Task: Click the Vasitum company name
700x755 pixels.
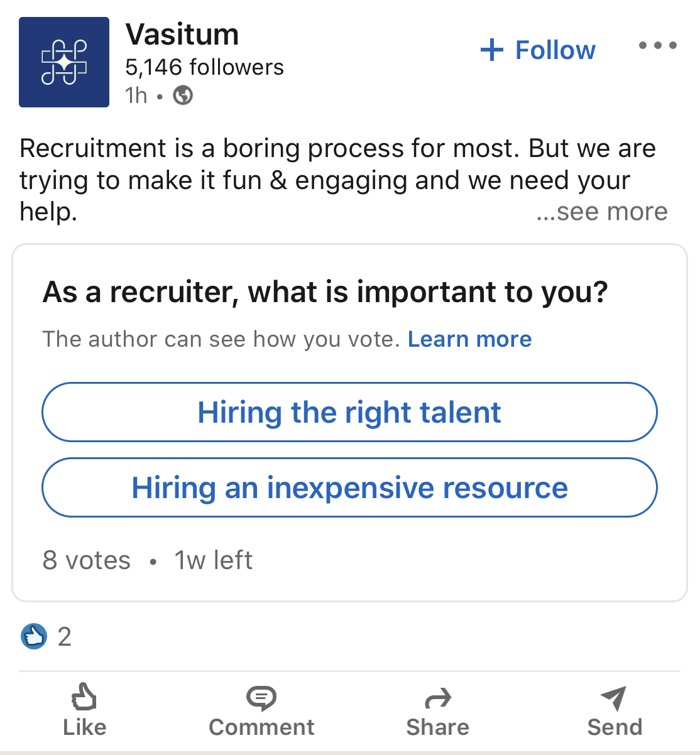Action: pos(182,34)
